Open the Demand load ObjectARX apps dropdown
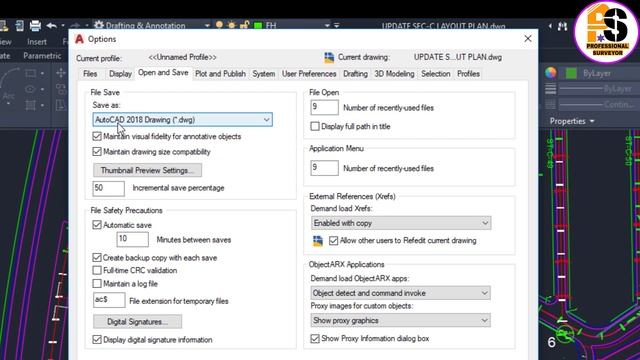The height and width of the screenshot is (360, 640). (x=400, y=293)
